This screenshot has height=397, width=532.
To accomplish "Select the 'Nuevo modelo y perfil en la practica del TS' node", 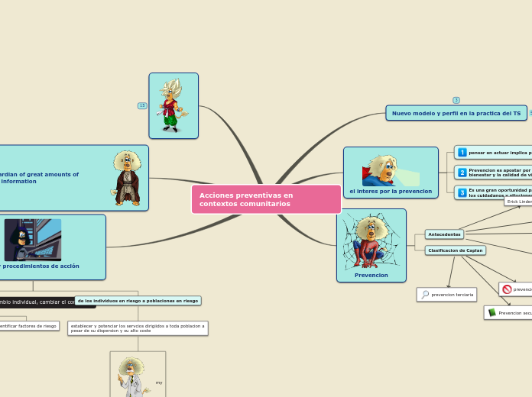I will [456, 113].
